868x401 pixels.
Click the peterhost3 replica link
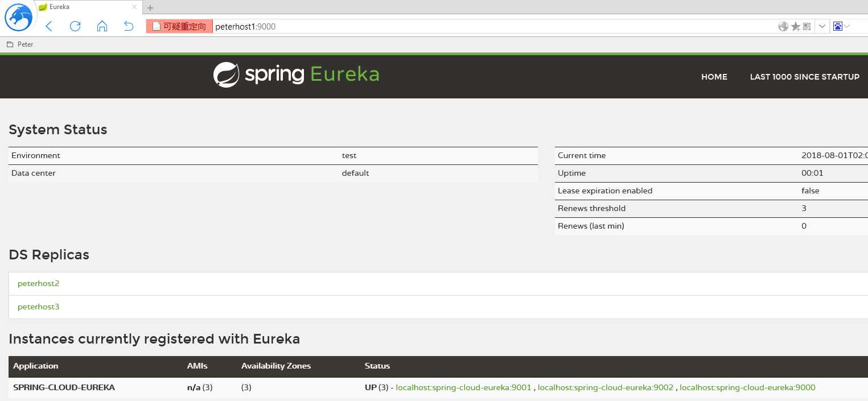(x=39, y=307)
